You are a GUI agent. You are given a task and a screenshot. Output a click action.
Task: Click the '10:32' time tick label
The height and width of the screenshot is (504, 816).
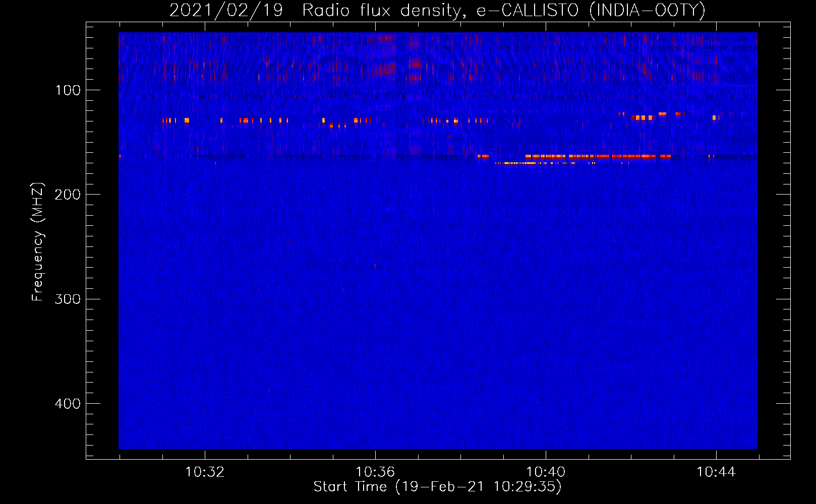coord(205,472)
